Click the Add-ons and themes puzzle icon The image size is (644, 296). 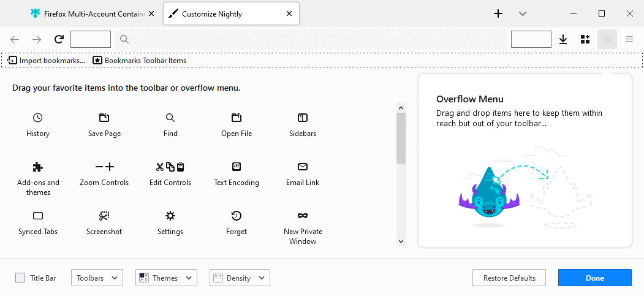point(38,167)
